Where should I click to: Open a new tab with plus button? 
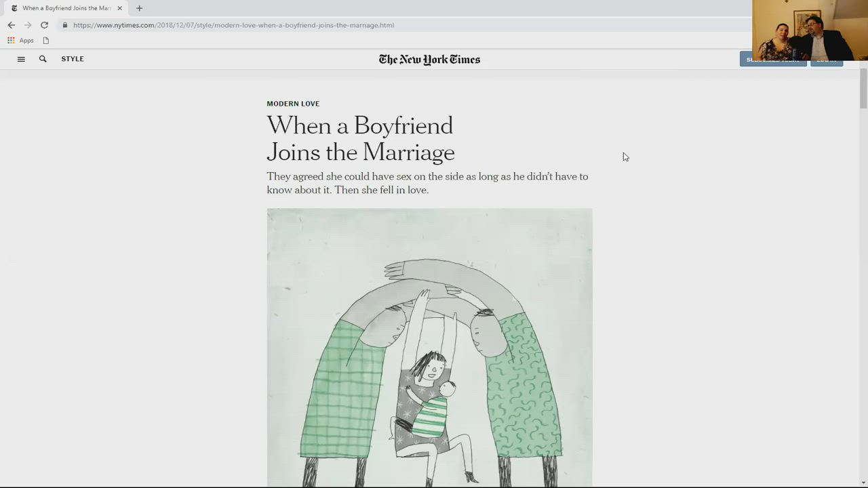click(x=139, y=8)
